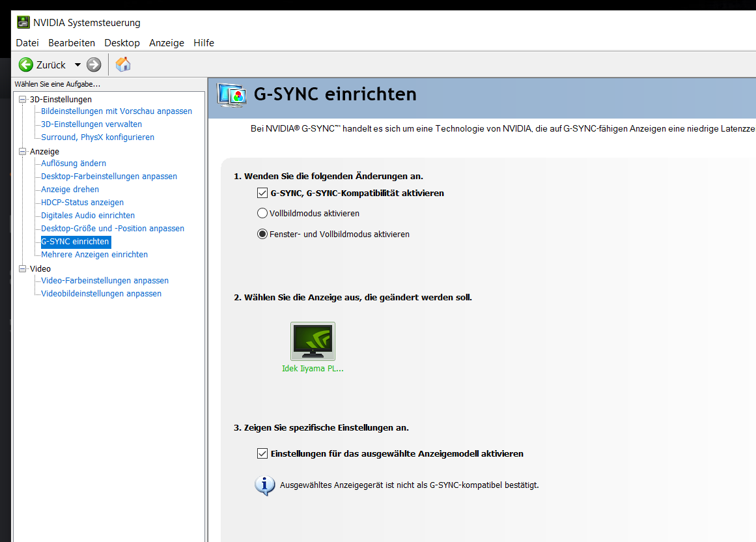
Task: Click the 3D-Einstellungen category label
Action: click(x=61, y=99)
